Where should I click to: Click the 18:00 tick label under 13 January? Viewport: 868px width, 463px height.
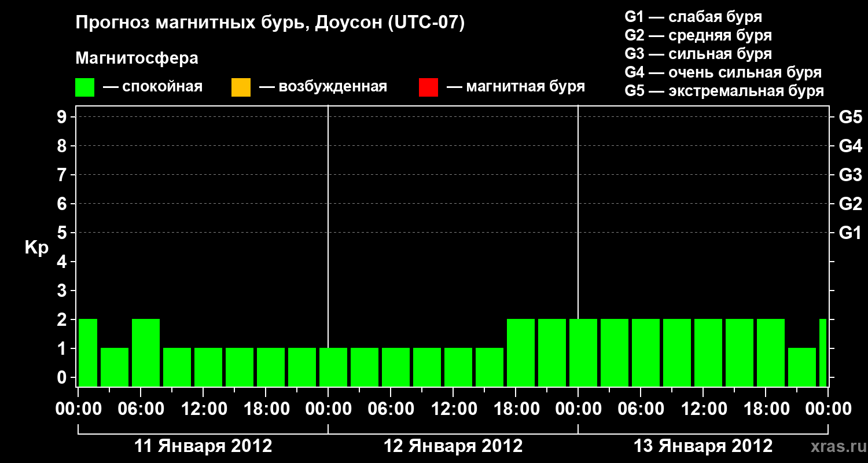(x=766, y=409)
